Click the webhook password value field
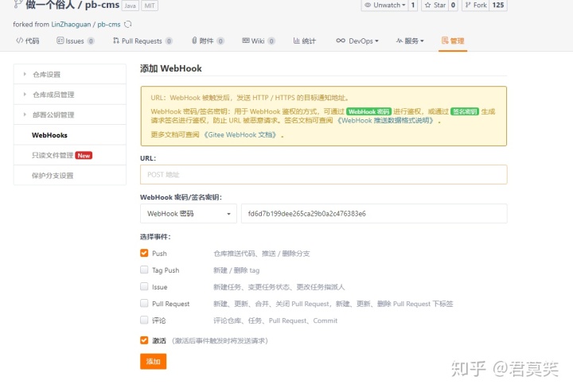 tap(374, 214)
